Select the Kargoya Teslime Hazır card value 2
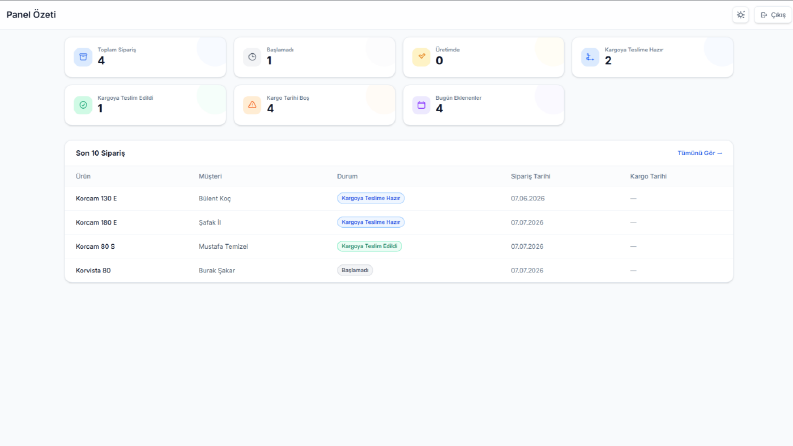The width and height of the screenshot is (793, 446). click(x=608, y=61)
